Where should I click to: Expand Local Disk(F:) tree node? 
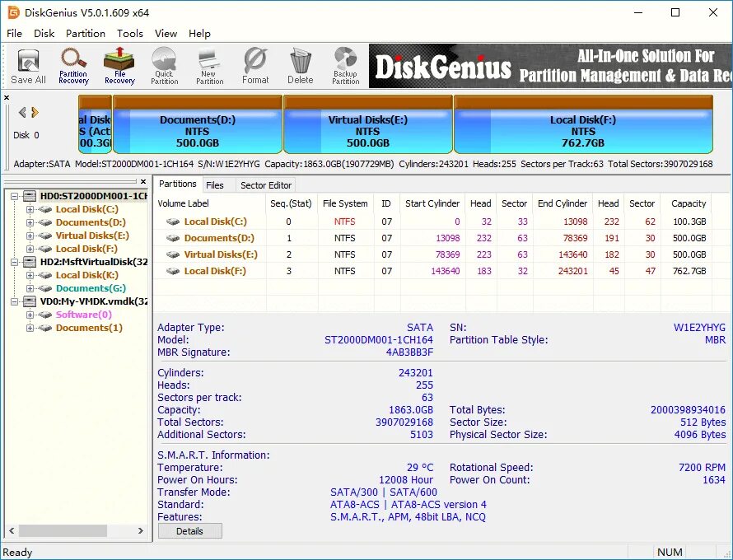point(30,249)
